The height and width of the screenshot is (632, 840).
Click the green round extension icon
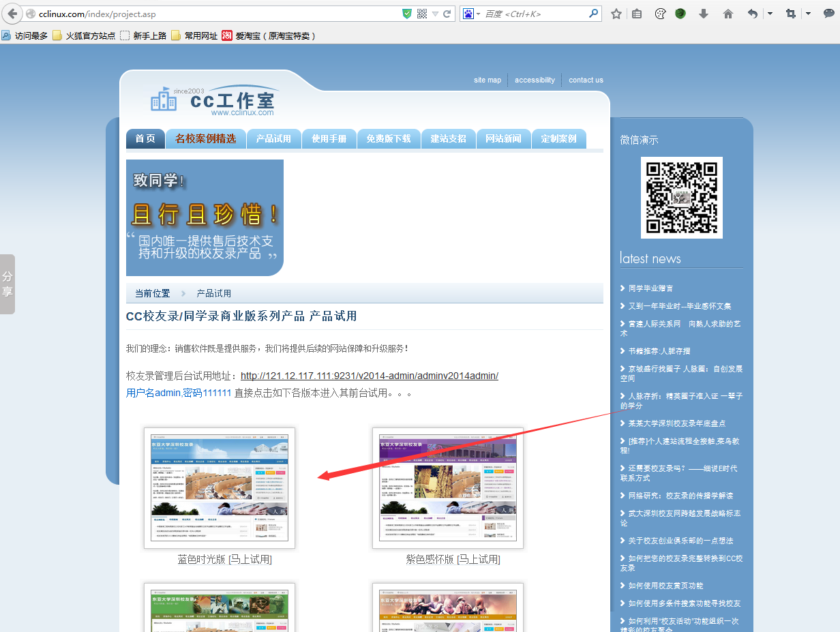pos(680,14)
